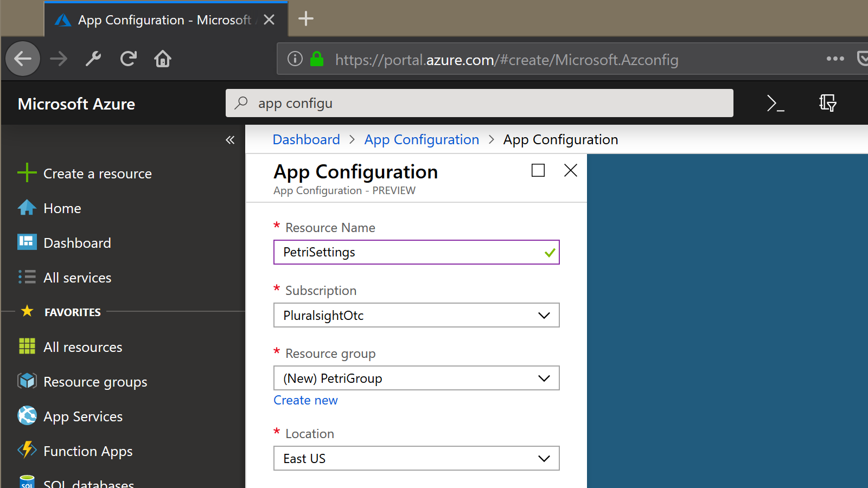Click the All resources grid icon
The width and height of the screenshot is (868, 488).
(x=27, y=346)
